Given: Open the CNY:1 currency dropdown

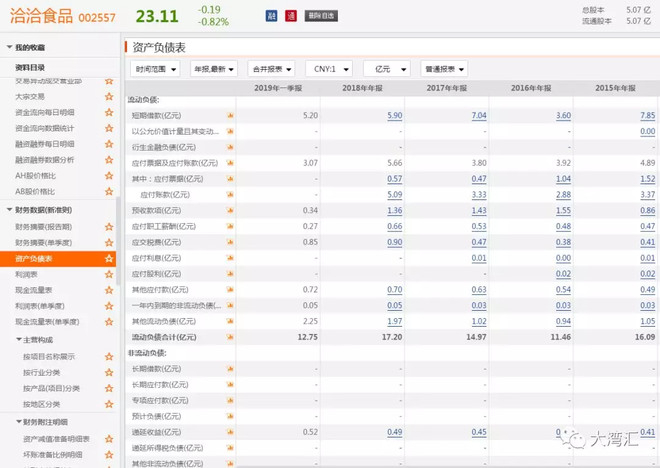Looking at the screenshot, I should tap(329, 69).
